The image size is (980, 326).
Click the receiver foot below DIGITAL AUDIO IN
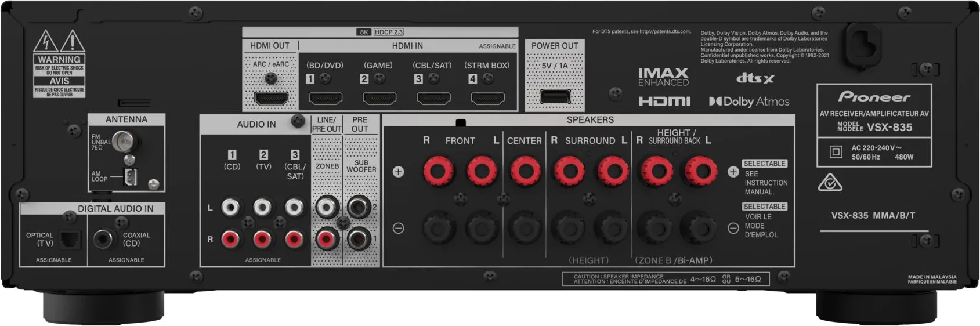(103, 307)
